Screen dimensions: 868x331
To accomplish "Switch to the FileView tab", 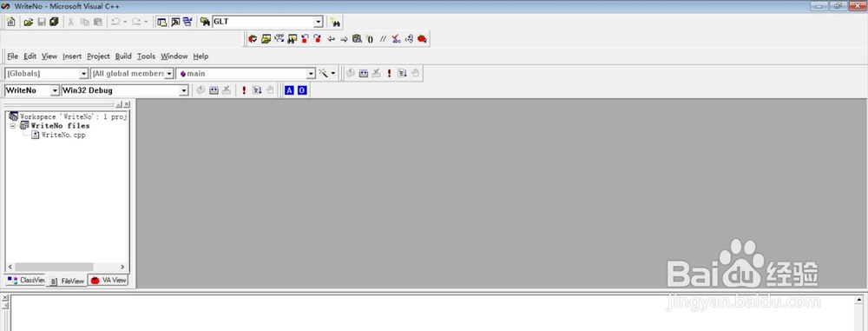I will coord(67,281).
